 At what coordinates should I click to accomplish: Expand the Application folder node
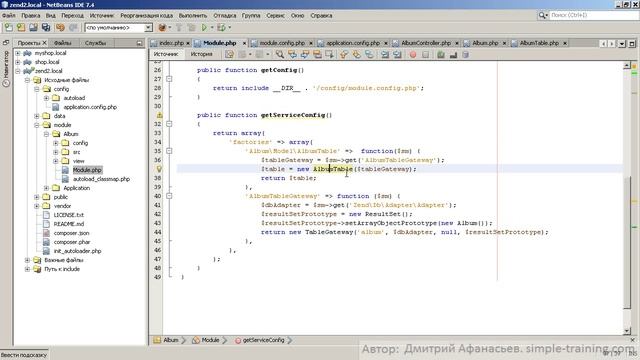point(46,188)
